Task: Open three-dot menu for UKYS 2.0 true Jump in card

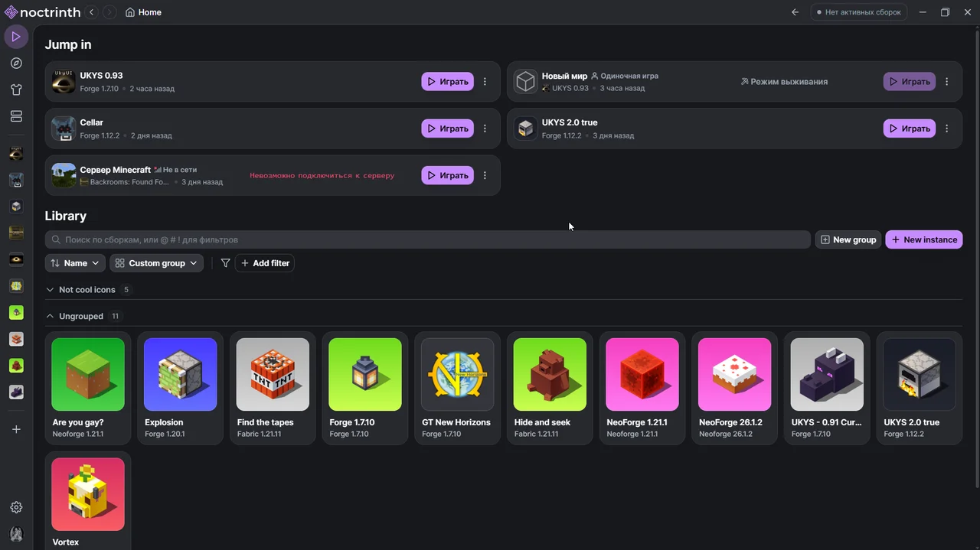Action: coord(947,129)
